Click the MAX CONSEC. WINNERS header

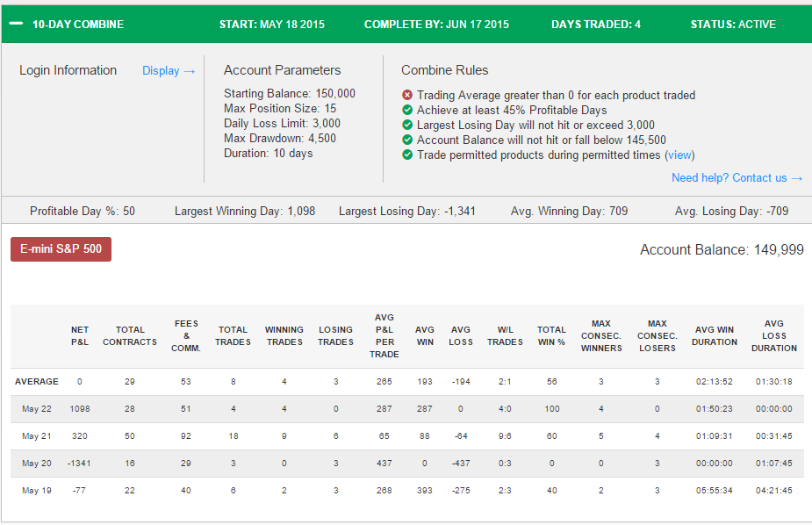(x=601, y=336)
